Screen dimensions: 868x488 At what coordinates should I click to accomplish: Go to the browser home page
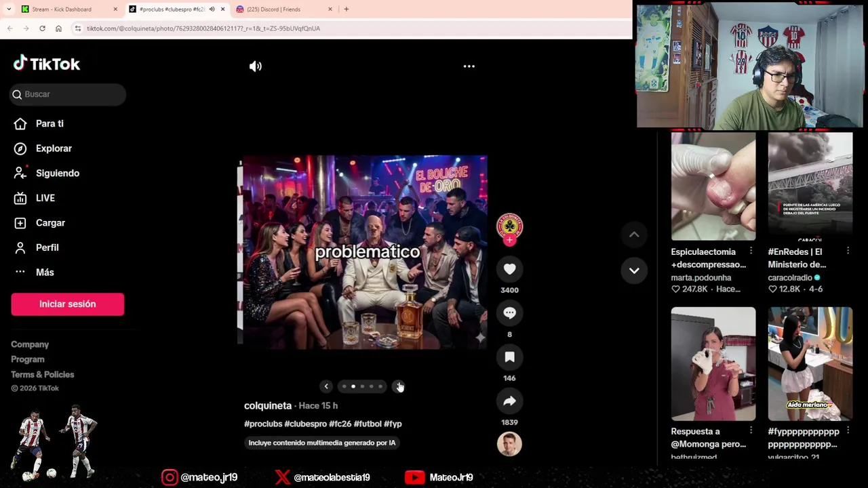click(x=58, y=28)
